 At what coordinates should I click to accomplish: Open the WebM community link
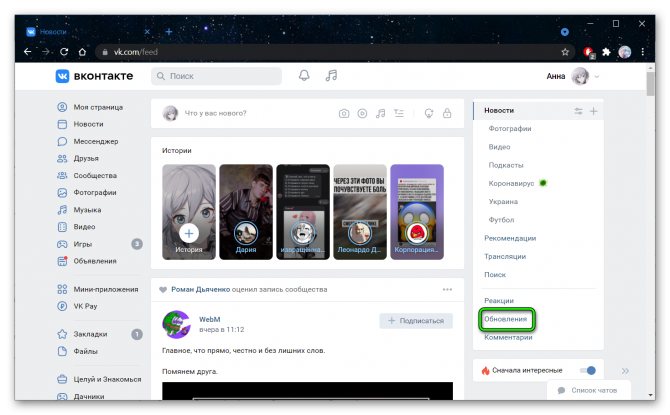(210, 319)
